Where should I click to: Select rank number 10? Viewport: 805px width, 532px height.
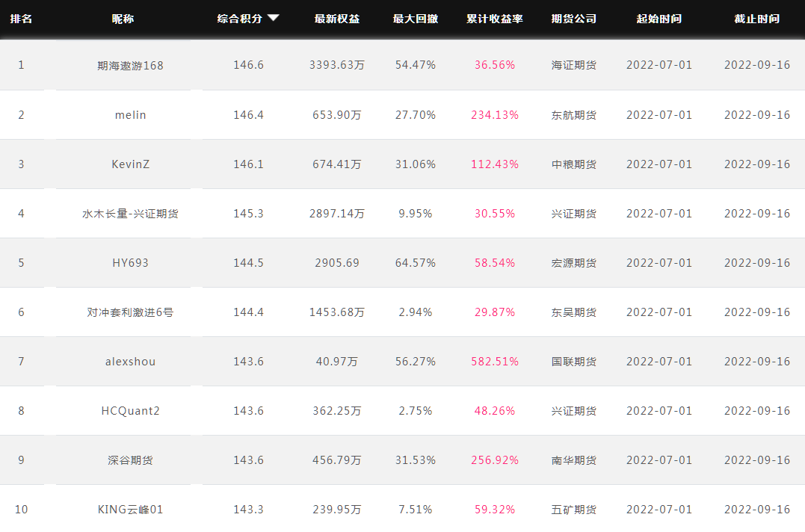[x=21, y=510]
